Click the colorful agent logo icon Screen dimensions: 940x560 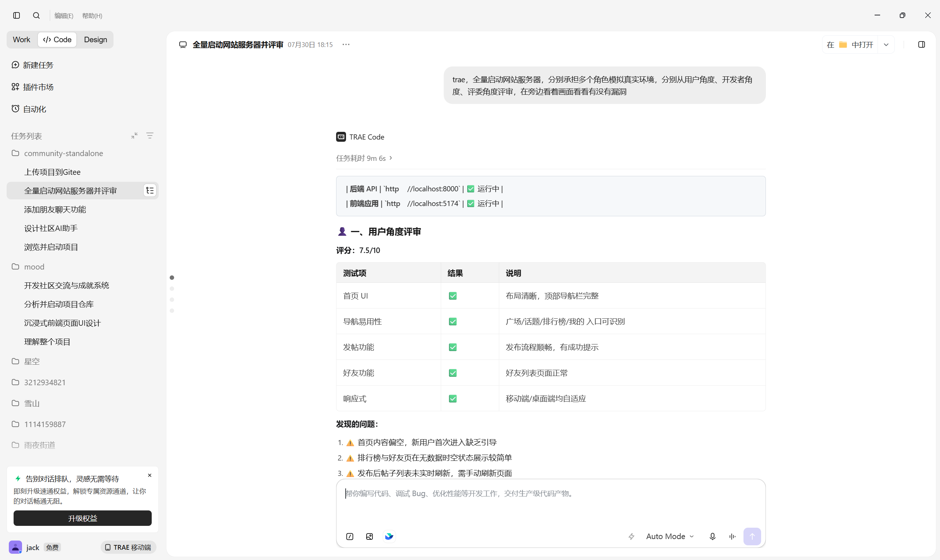click(389, 536)
